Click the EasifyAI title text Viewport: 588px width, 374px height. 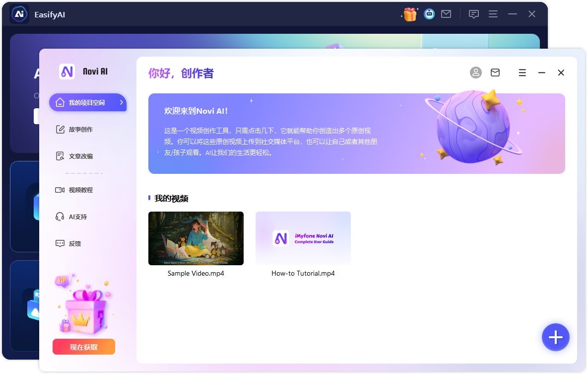(x=50, y=14)
